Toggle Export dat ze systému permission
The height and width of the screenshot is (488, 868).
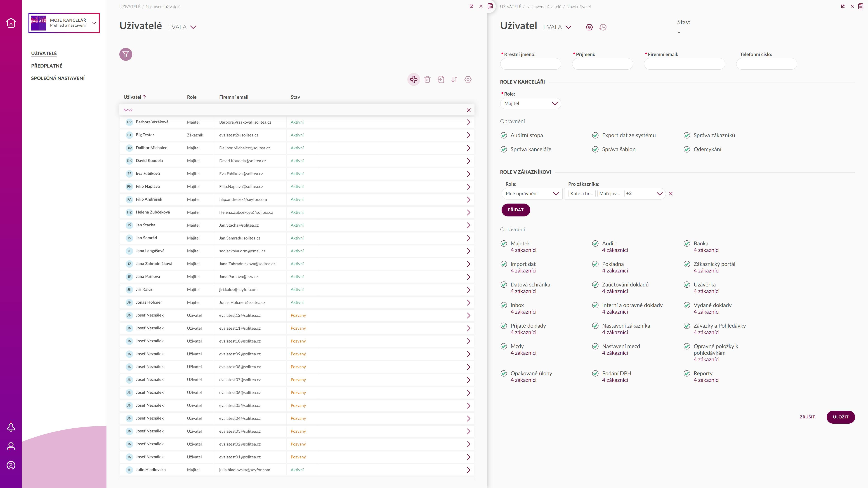pos(595,135)
